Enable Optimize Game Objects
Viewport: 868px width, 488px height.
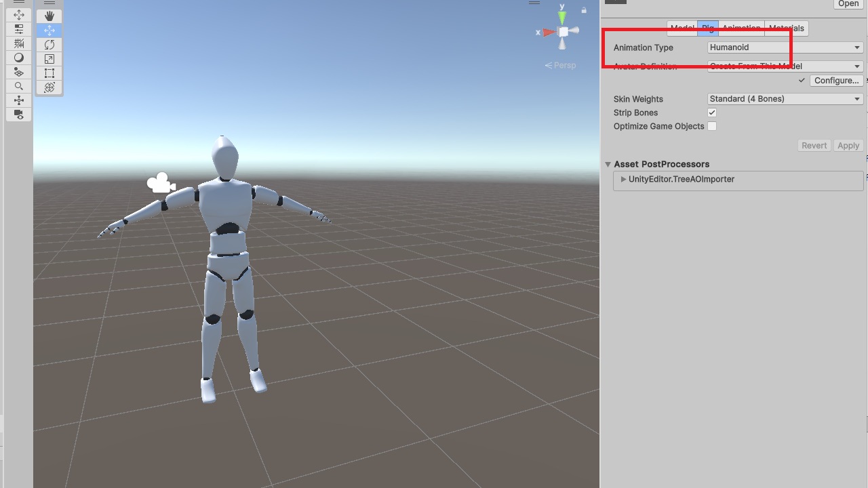tap(712, 126)
